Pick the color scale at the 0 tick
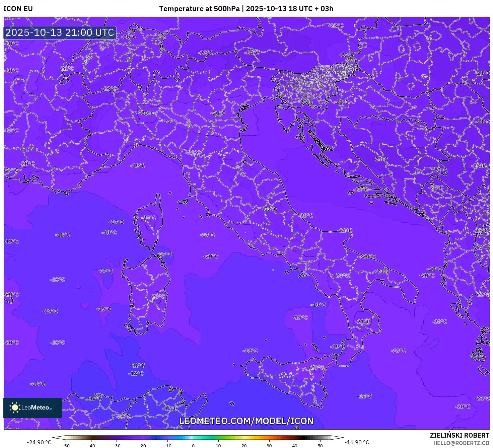The width and height of the screenshot is (493, 448). click(x=193, y=438)
